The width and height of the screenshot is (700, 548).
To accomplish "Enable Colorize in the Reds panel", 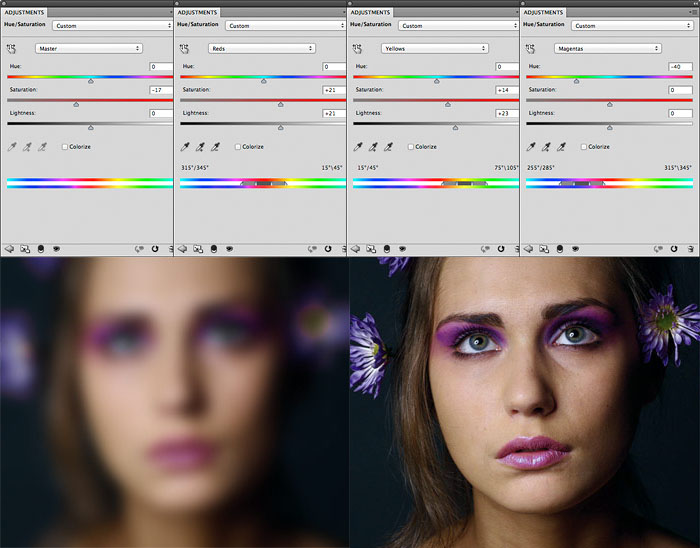I will (238, 147).
